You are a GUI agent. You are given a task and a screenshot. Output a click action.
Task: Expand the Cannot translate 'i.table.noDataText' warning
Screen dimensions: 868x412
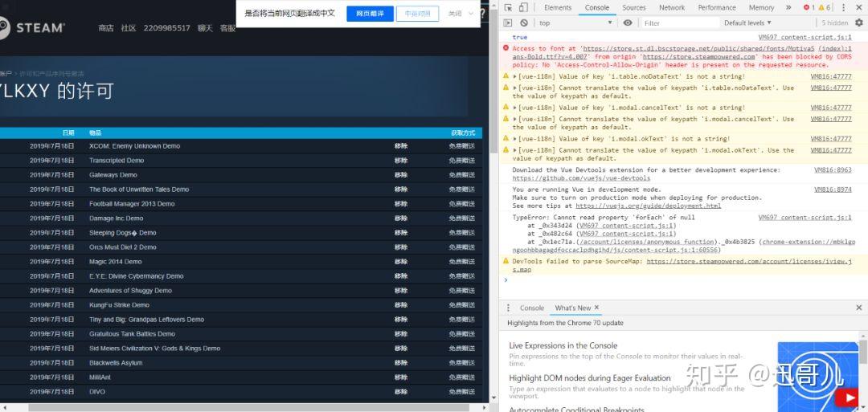tap(515, 88)
